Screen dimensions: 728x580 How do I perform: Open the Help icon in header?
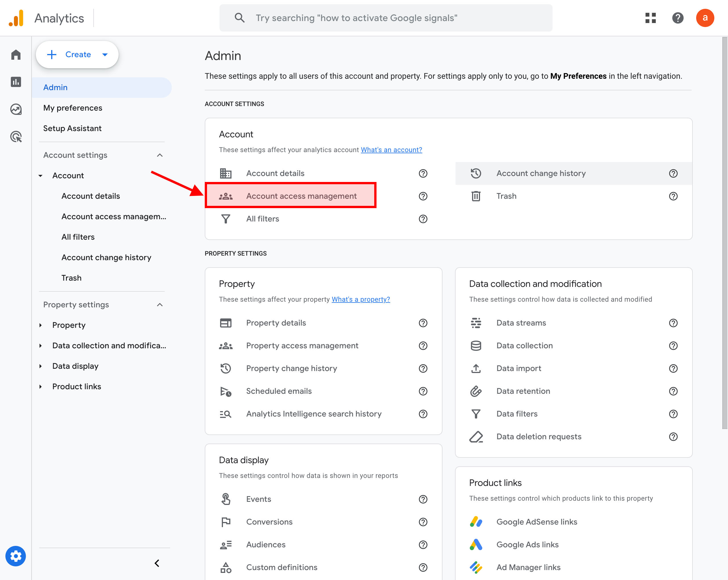[678, 18]
